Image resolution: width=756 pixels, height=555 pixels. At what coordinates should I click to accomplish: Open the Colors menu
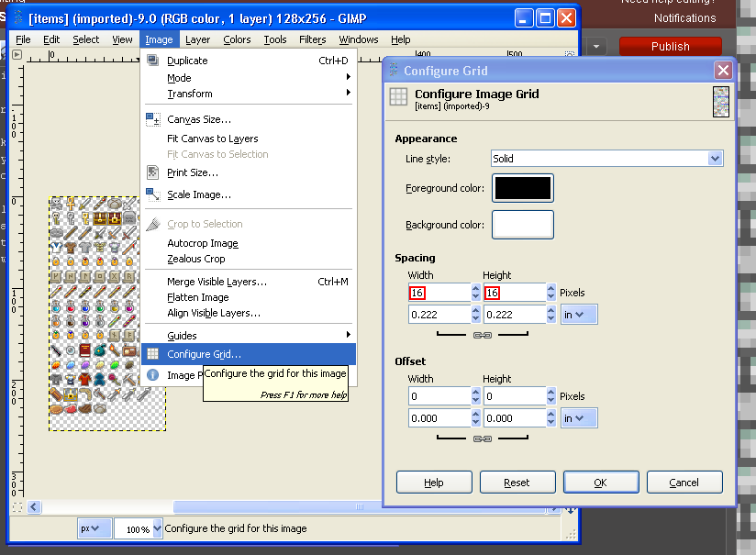(x=237, y=39)
